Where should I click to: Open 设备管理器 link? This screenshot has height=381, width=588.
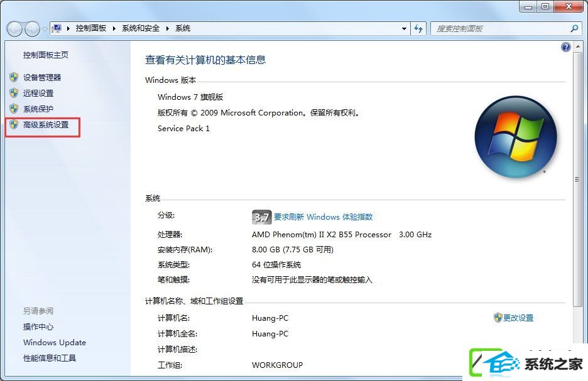click(x=42, y=78)
